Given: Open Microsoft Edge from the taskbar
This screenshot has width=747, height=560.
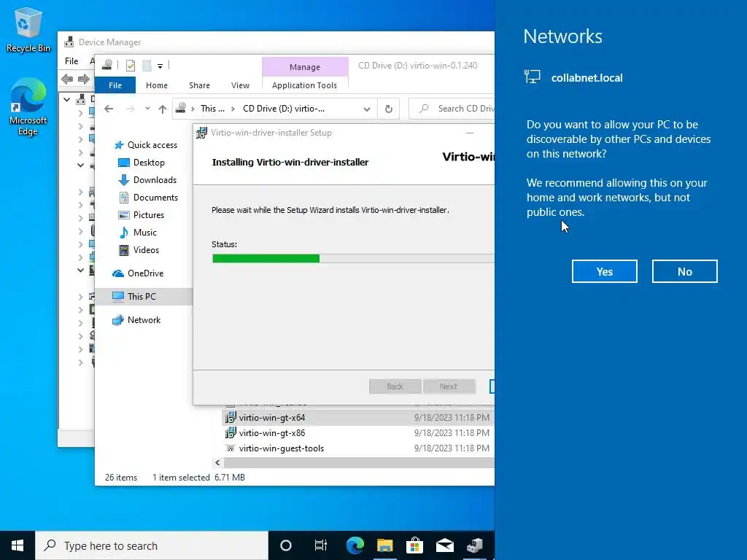Looking at the screenshot, I should click(x=355, y=545).
